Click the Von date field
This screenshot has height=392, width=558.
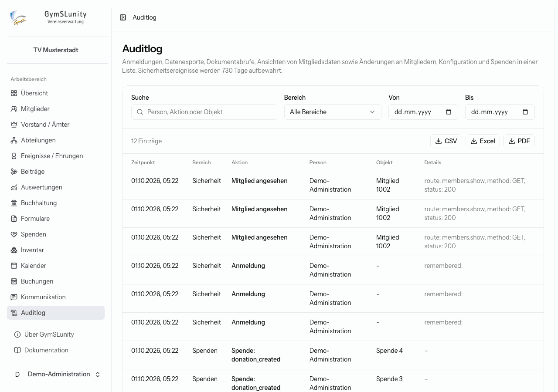(x=423, y=112)
